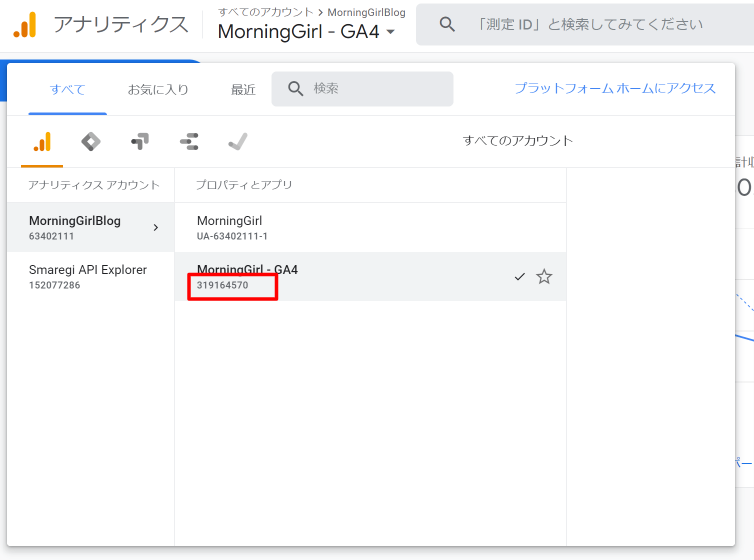Select Smaregi API Explorer account

(88, 276)
